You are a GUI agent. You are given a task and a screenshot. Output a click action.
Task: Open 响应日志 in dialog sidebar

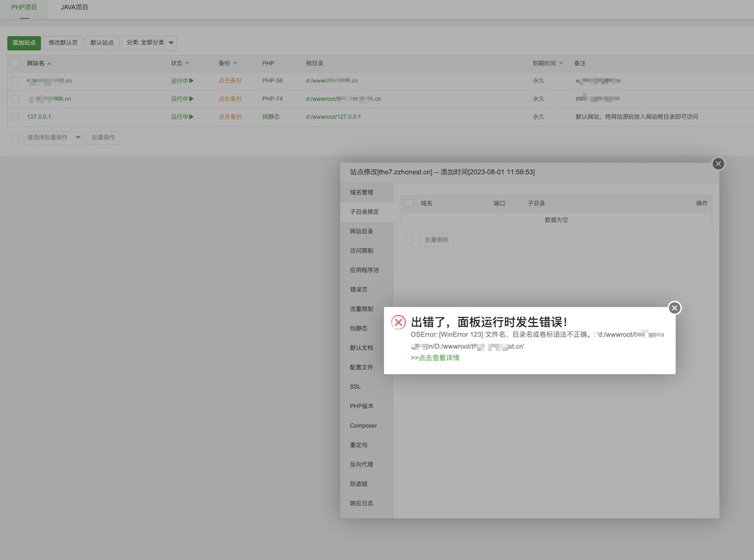tap(367, 503)
